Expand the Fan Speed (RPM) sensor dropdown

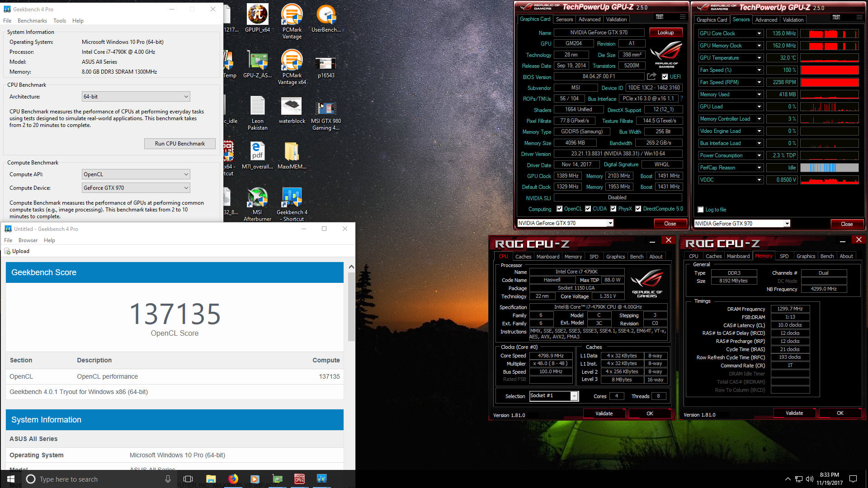759,82
